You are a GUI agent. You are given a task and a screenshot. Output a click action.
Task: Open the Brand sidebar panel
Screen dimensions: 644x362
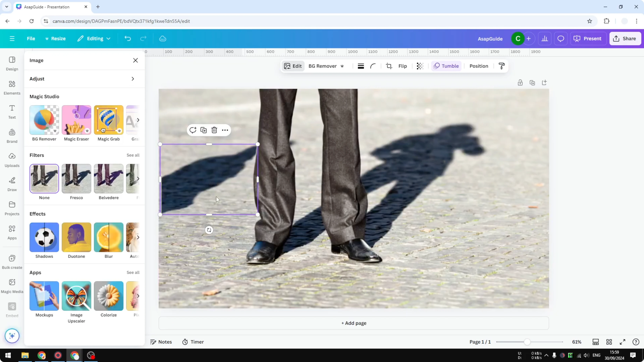12,136
